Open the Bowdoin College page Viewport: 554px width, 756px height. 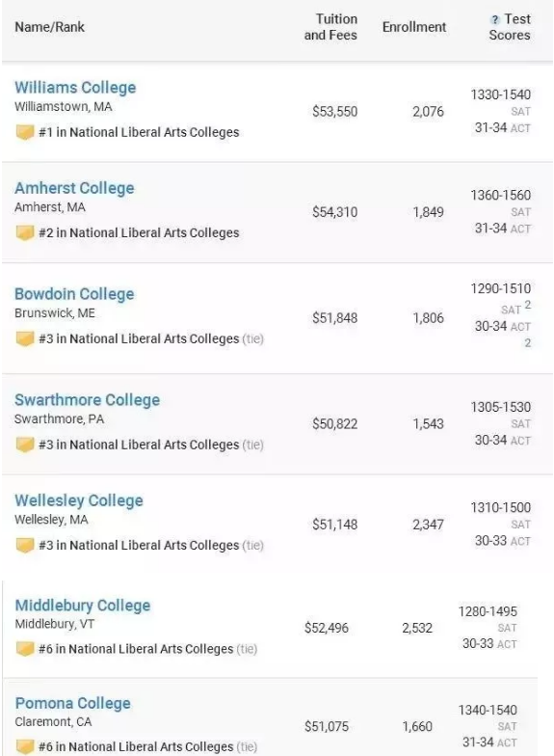click(x=74, y=294)
